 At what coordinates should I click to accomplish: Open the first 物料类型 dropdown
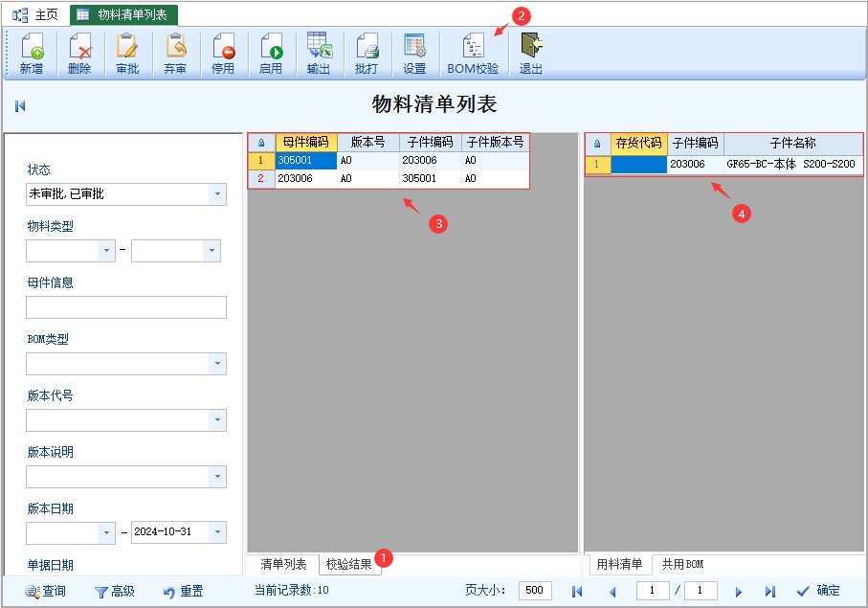click(106, 250)
